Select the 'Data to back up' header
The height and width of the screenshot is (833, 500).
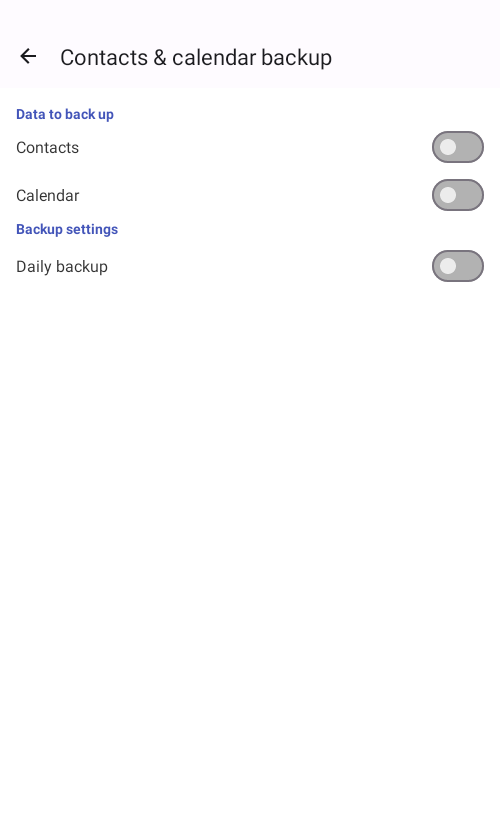[x=65, y=114]
